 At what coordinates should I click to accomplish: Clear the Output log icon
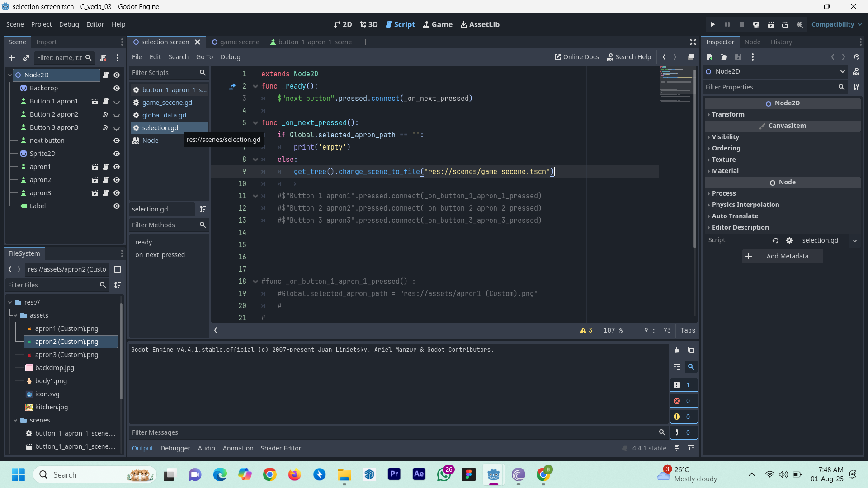(x=677, y=350)
